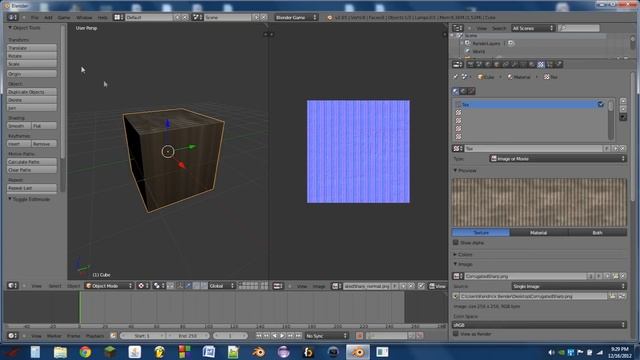Image resolution: width=640 pixels, height=360 pixels.
Task: Open the Global orientation dropdown
Action: [x=222, y=286]
